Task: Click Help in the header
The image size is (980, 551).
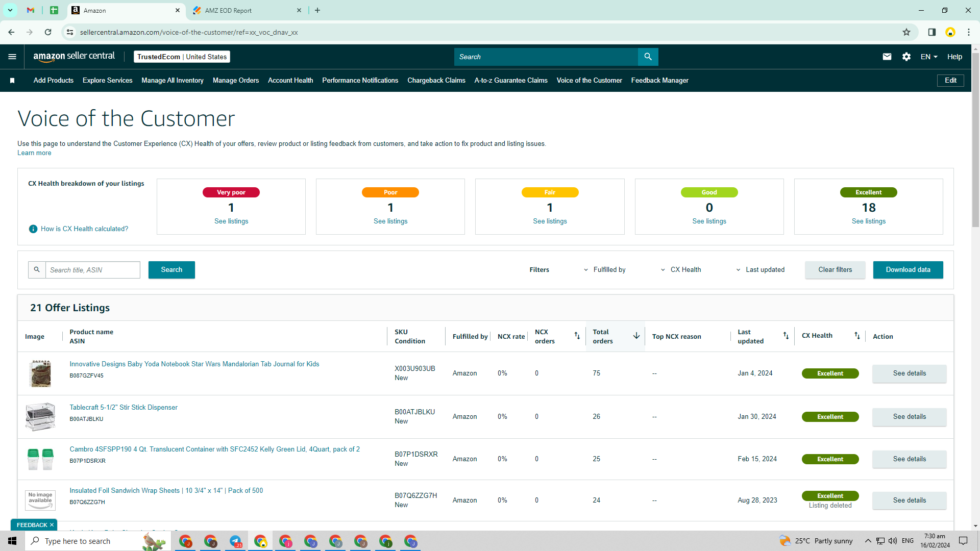Action: (954, 57)
